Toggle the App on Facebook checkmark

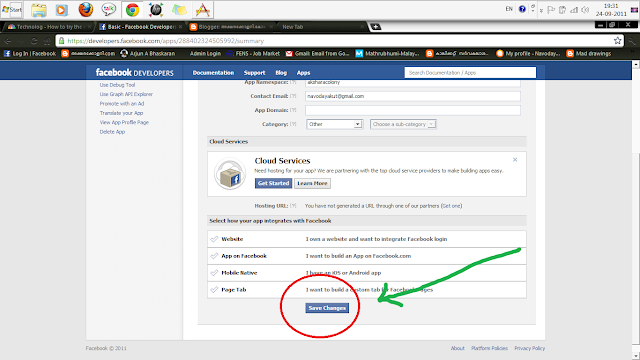(214, 256)
